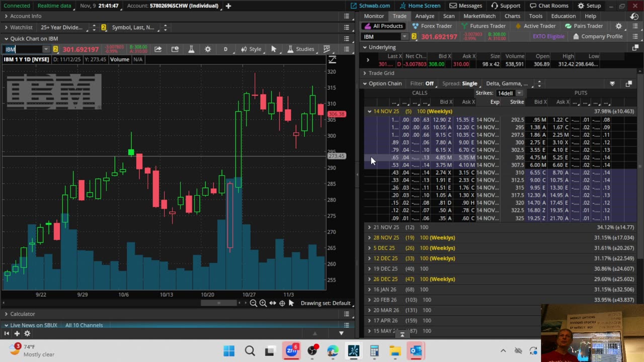Viewport: 644px width, 362px height.
Task: Open the Calculator gadget menu icon
Action: click(x=346, y=314)
